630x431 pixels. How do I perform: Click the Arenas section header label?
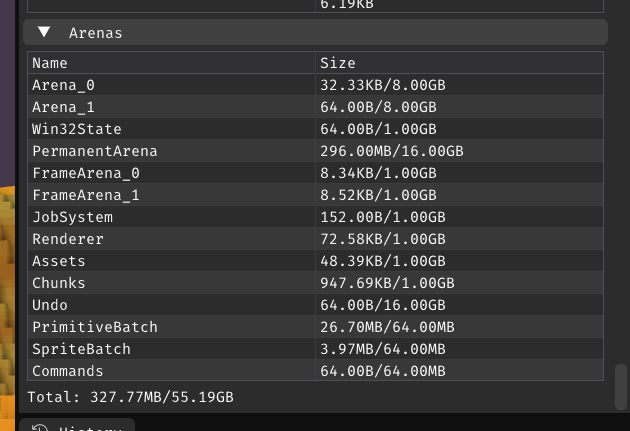click(x=95, y=33)
